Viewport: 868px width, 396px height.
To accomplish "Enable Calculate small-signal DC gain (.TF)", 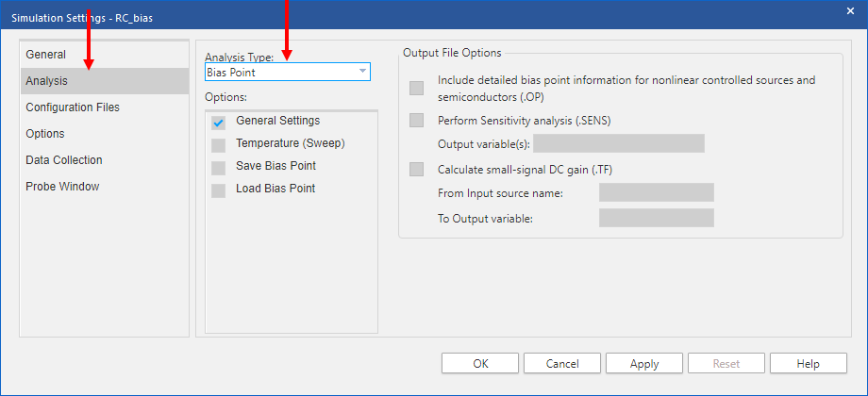I will point(416,169).
